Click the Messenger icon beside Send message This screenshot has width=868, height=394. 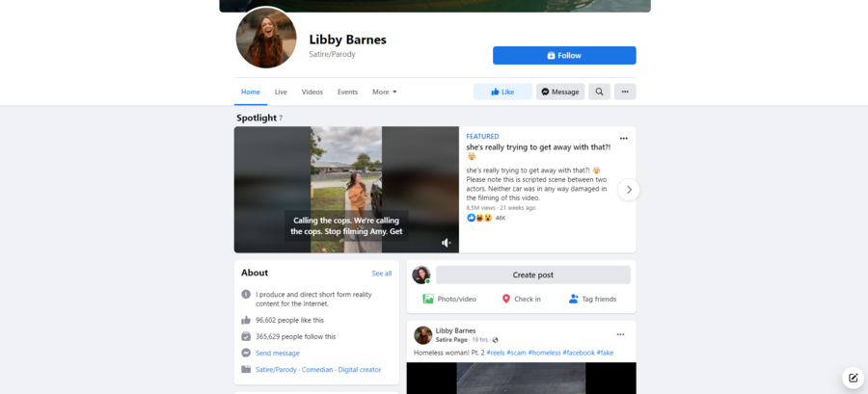tap(246, 353)
